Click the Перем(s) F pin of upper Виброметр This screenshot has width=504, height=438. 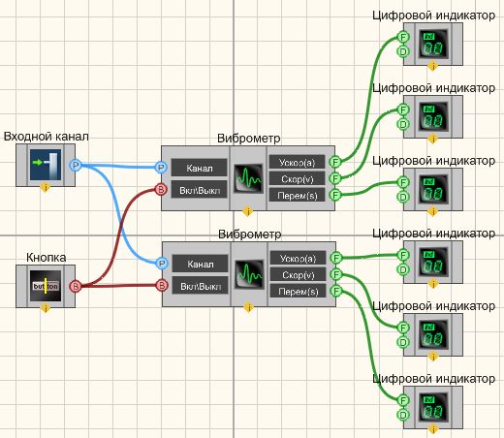335,195
